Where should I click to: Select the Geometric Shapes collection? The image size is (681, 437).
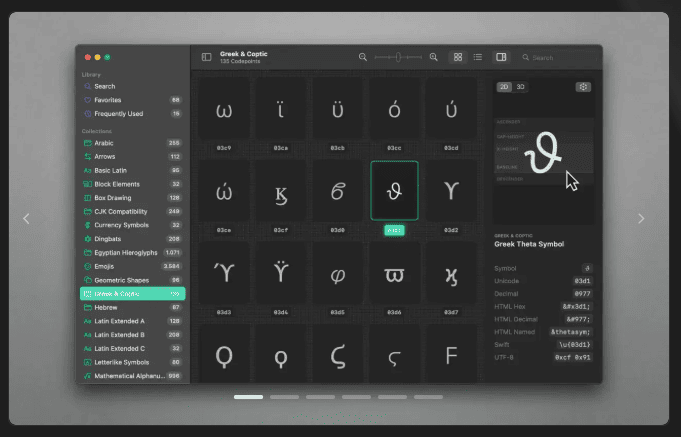pos(132,280)
